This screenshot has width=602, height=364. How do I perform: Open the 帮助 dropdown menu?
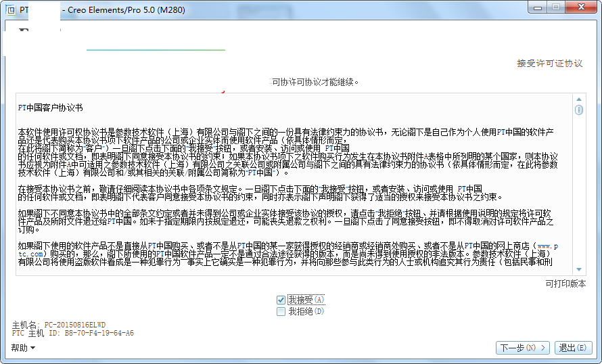coord(23,348)
